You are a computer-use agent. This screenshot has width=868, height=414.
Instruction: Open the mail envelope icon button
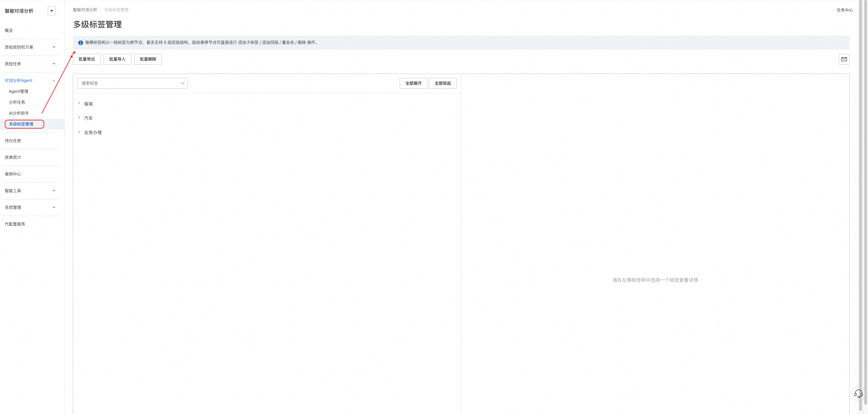[x=844, y=59]
